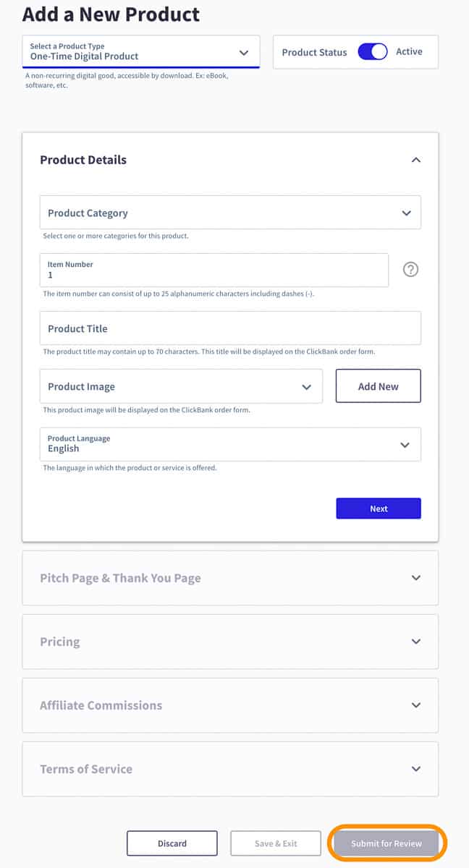Open the Product Category dropdown
Viewport: 469px width, 868px height.
tap(229, 212)
